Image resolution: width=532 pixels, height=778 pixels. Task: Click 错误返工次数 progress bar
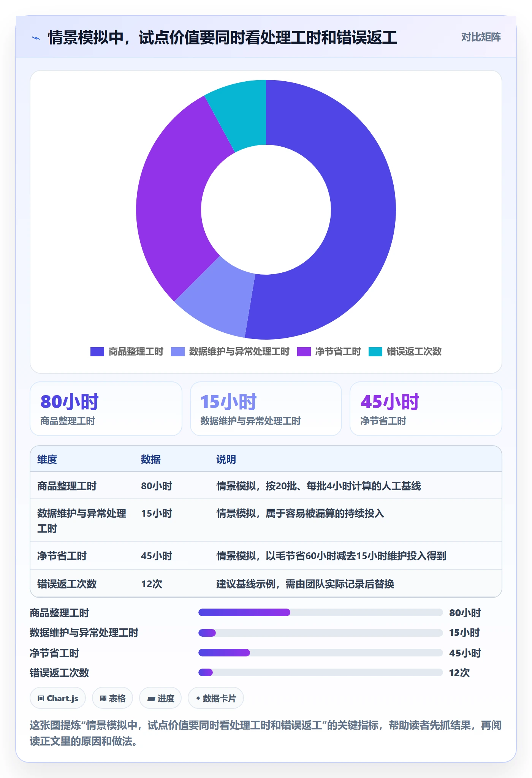(321, 672)
